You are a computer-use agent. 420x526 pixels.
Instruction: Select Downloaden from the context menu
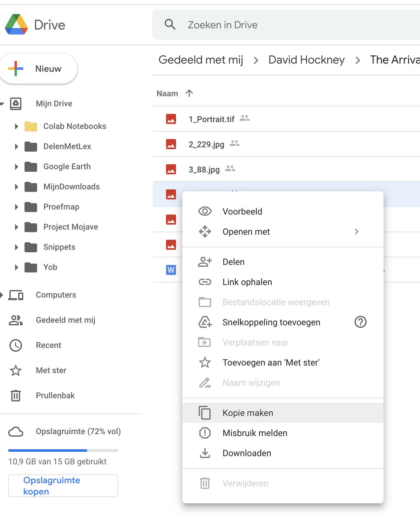pyautogui.click(x=283, y=453)
